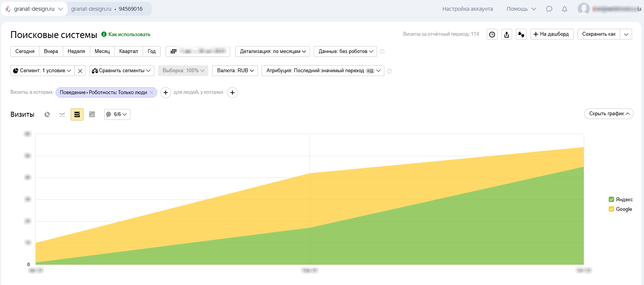The width and height of the screenshot is (644, 285).
Task: Open the Валюта: RUB dropdown
Action: (235, 71)
